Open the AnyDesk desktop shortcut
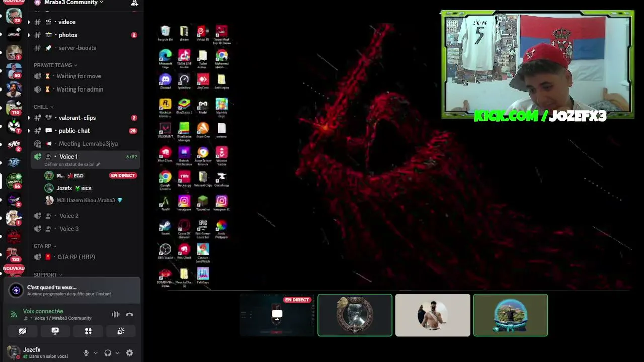 point(203,82)
